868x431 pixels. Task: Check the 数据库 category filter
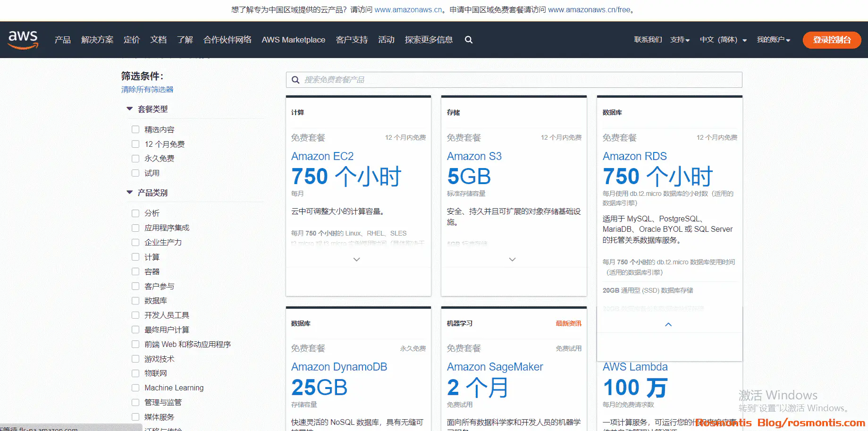tap(135, 301)
